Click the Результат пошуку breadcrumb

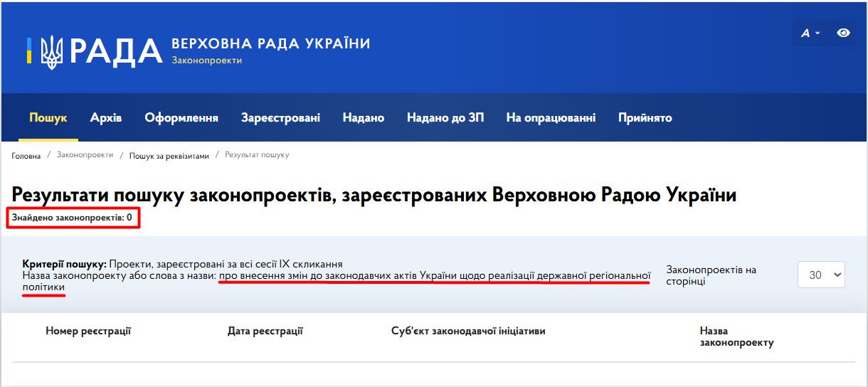pos(257,154)
